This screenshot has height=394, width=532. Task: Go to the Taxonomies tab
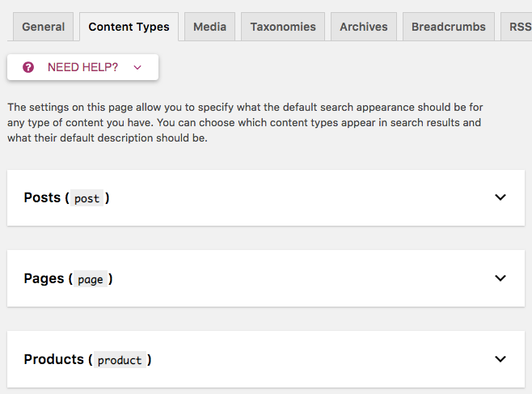[x=283, y=27]
